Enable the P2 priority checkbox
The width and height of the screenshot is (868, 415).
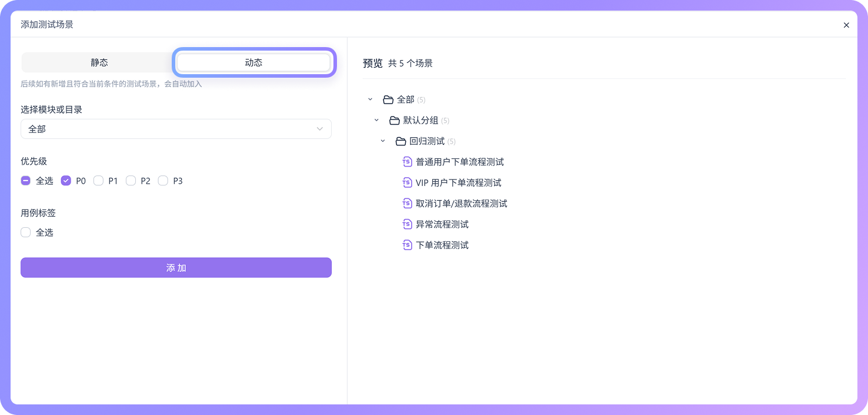[x=131, y=181]
